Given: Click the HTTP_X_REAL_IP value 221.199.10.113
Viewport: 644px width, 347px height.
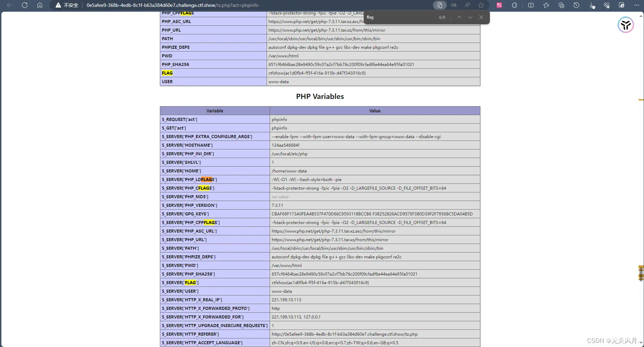Looking at the screenshot, I should click(x=286, y=300).
